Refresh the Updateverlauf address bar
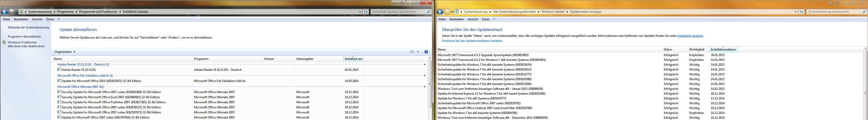 click(x=802, y=12)
